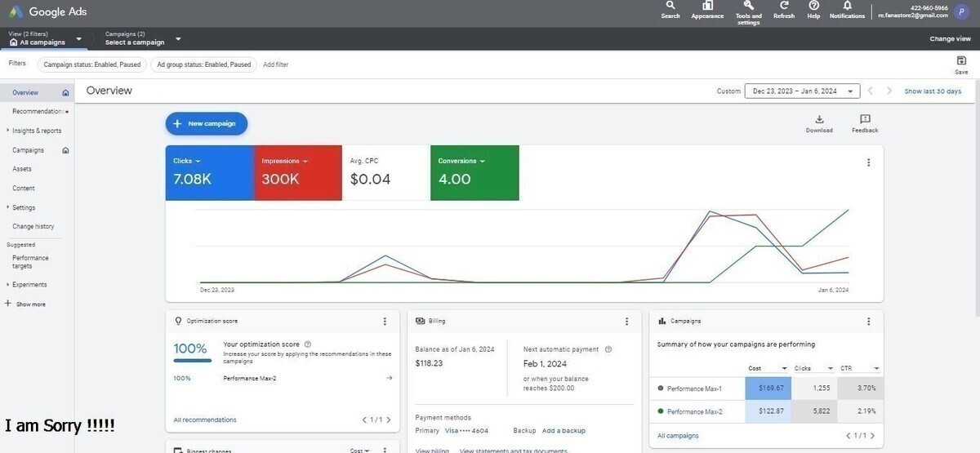This screenshot has width=980, height=453.
Task: Click the Refresh icon
Action: 783,7
